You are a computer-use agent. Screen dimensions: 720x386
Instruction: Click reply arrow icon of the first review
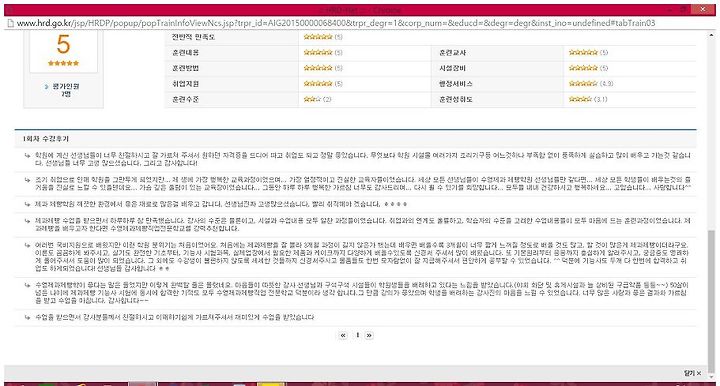click(28, 156)
